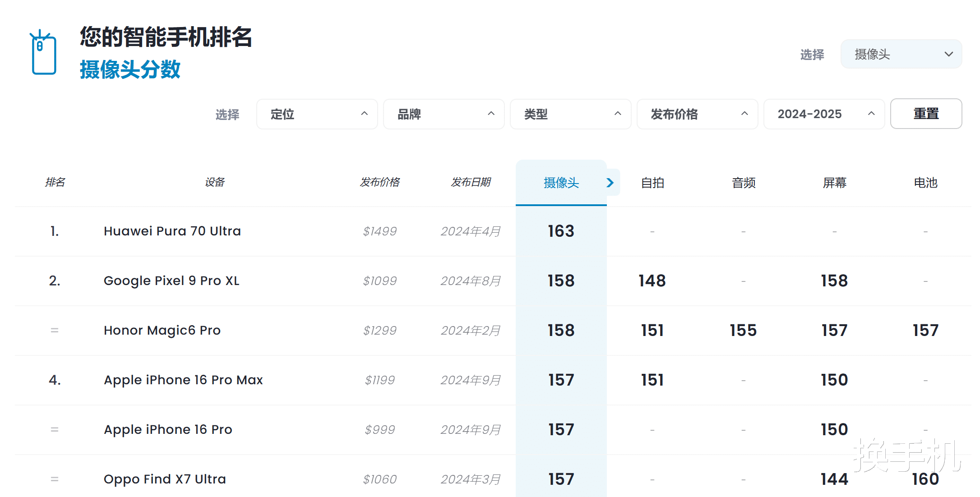Open the 发布价格 filter dropdown
The height and width of the screenshot is (497, 980).
point(697,114)
